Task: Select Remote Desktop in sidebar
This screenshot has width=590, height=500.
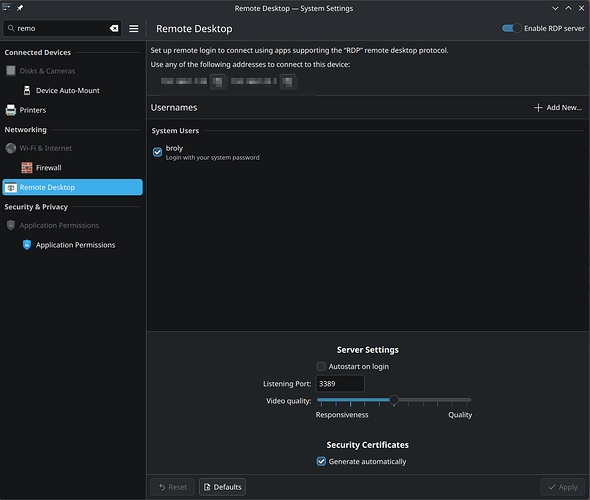Action: [x=73, y=187]
